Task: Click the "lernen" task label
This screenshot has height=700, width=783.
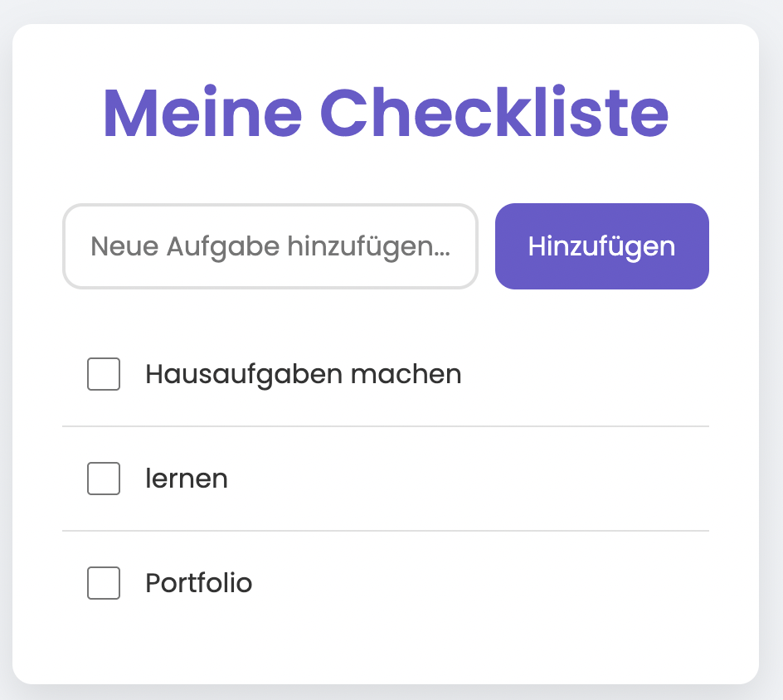Action: [x=187, y=479]
